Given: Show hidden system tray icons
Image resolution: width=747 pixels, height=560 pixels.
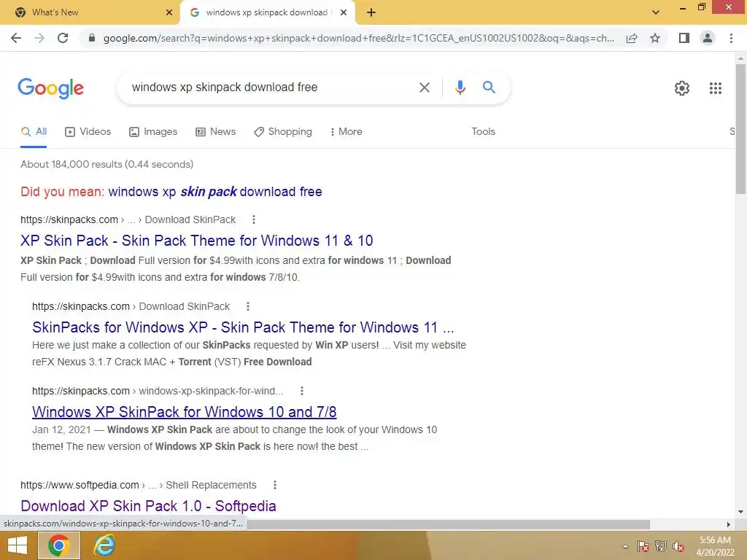Looking at the screenshot, I should point(625,546).
